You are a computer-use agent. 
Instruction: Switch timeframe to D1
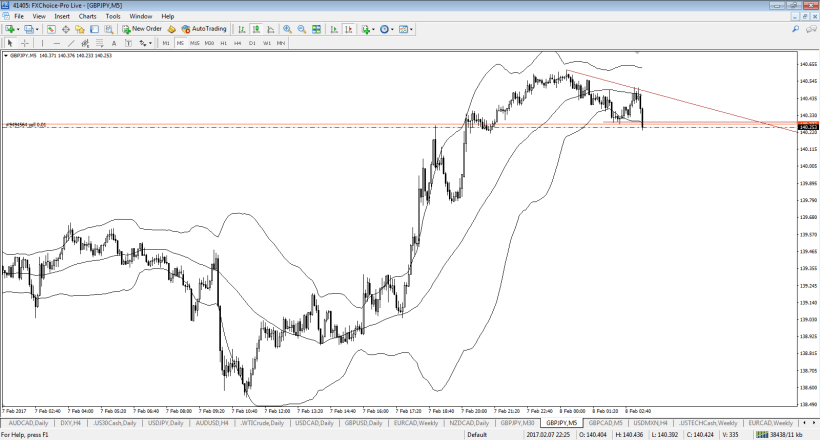click(x=252, y=43)
